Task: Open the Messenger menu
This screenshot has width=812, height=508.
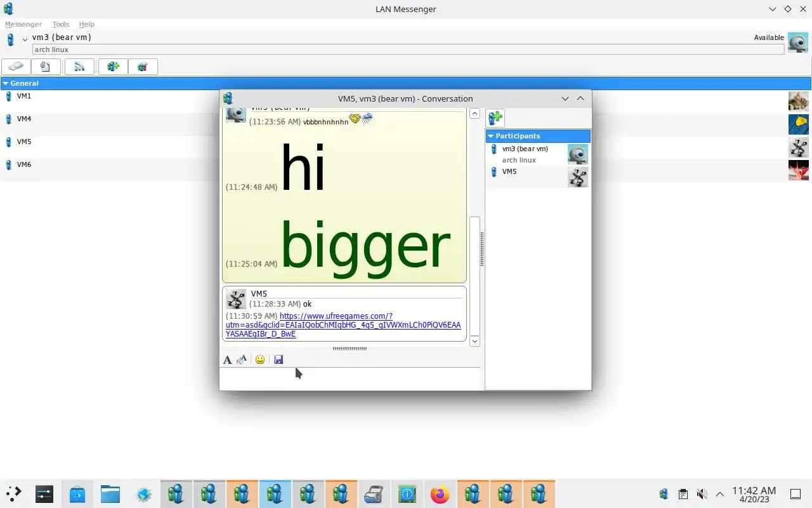Action: tap(23, 24)
